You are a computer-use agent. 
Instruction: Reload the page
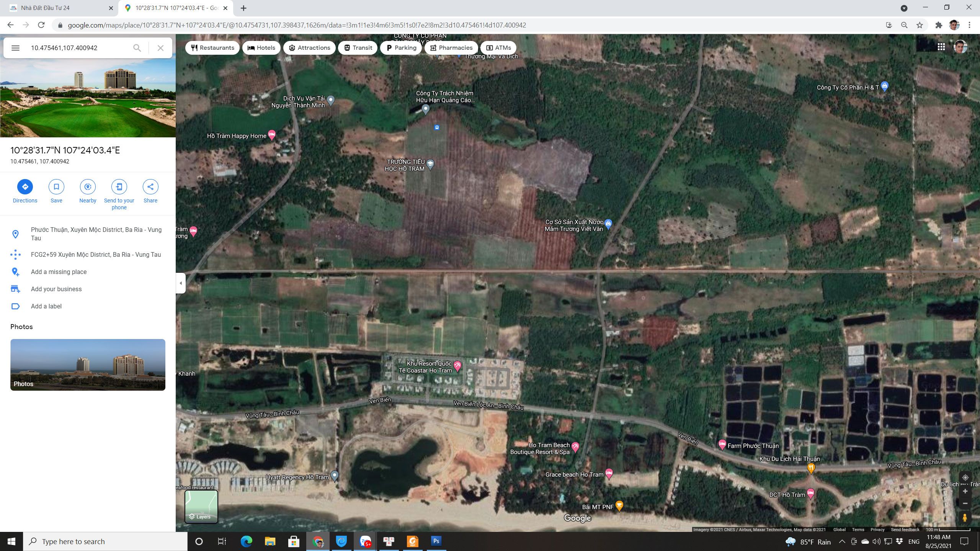(x=41, y=25)
